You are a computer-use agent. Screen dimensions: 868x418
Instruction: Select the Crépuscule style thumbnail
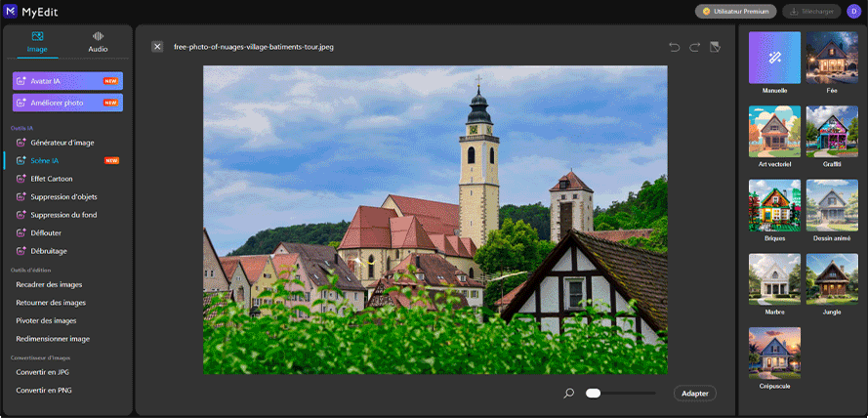(x=774, y=354)
